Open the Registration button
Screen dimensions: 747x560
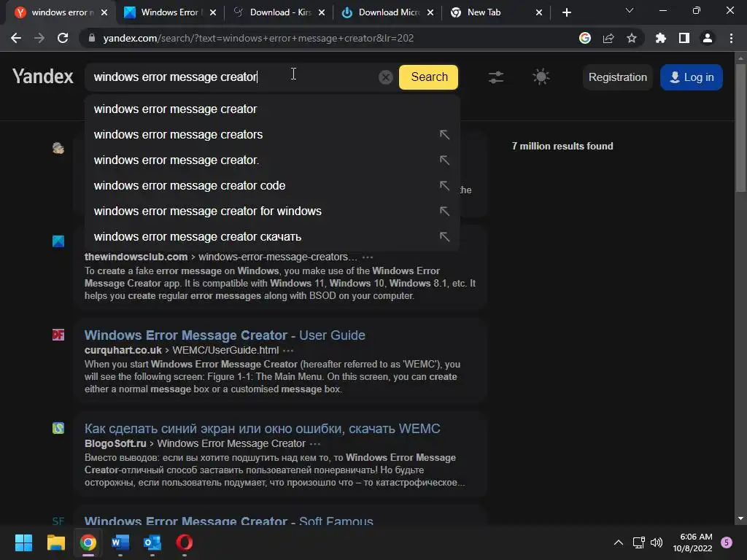[617, 77]
